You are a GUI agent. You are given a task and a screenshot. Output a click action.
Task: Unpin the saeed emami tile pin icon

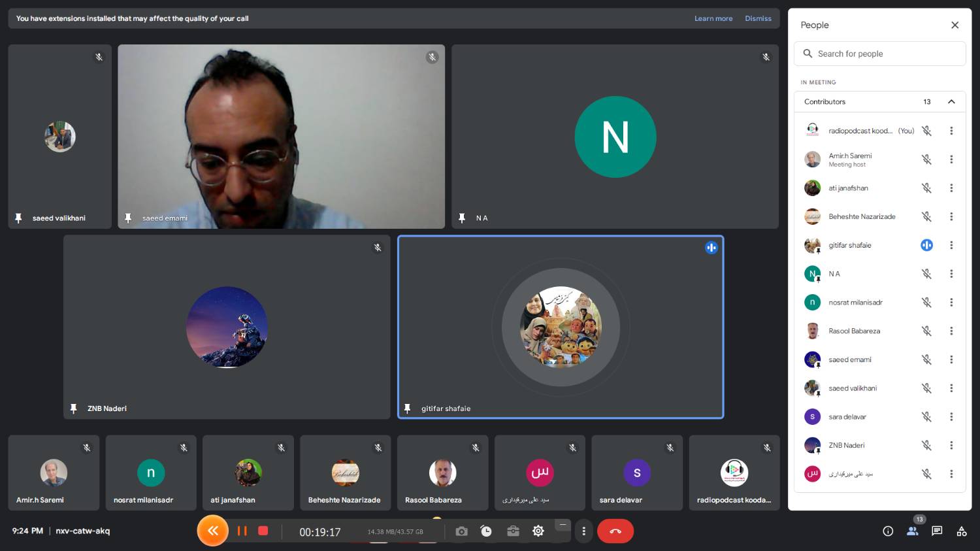tap(128, 218)
